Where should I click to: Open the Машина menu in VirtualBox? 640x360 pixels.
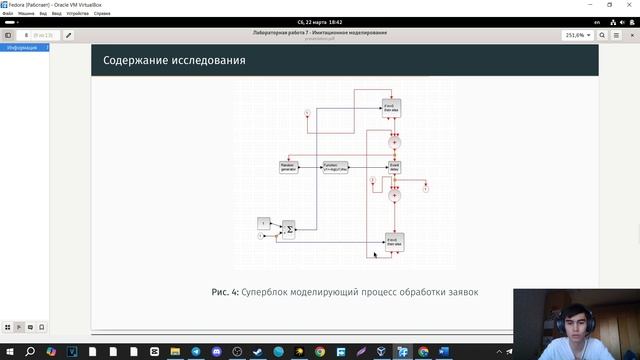(x=26, y=13)
